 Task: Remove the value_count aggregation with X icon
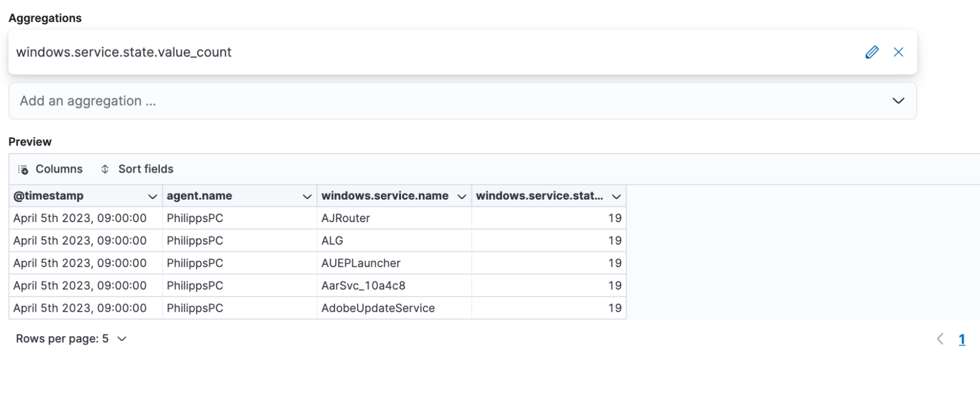[x=898, y=52]
